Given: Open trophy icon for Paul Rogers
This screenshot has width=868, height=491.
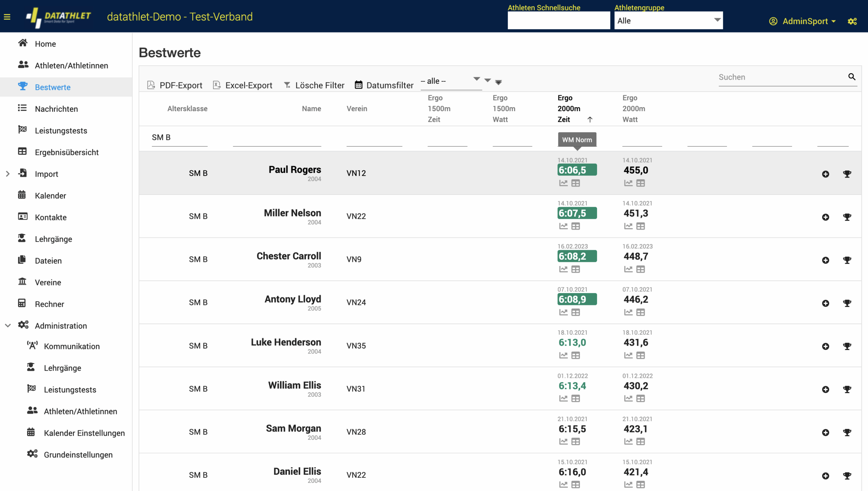Looking at the screenshot, I should pos(847,174).
